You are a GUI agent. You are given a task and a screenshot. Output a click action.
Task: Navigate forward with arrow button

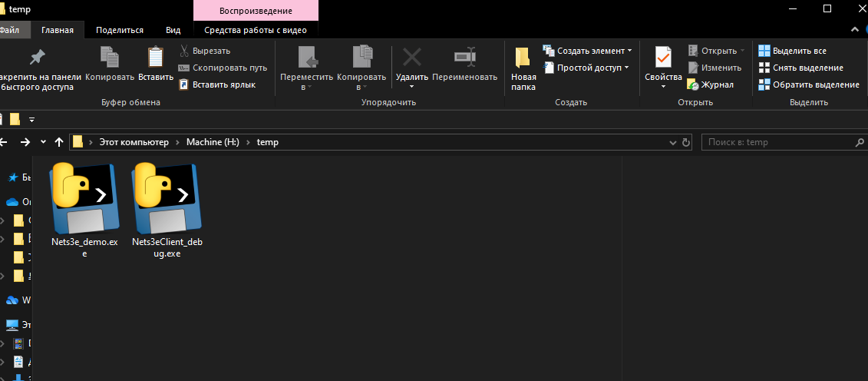click(x=25, y=142)
